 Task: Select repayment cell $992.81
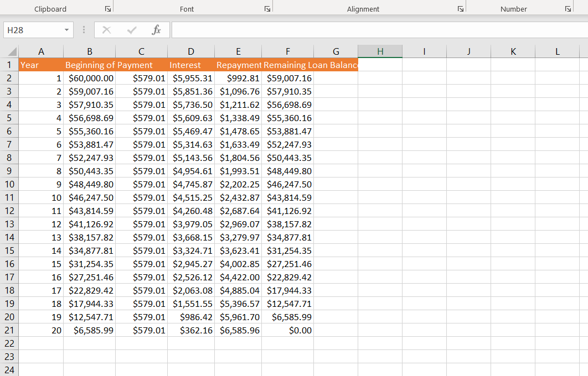(238, 79)
